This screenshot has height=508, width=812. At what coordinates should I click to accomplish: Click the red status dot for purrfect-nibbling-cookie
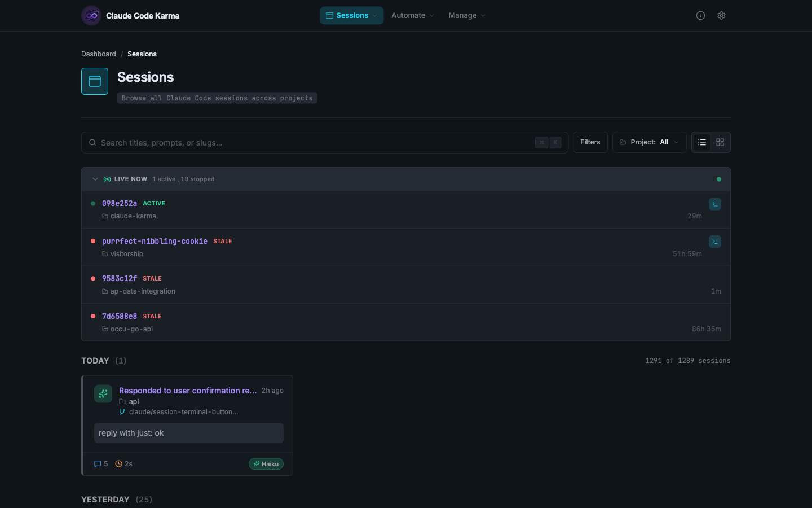pos(93,241)
